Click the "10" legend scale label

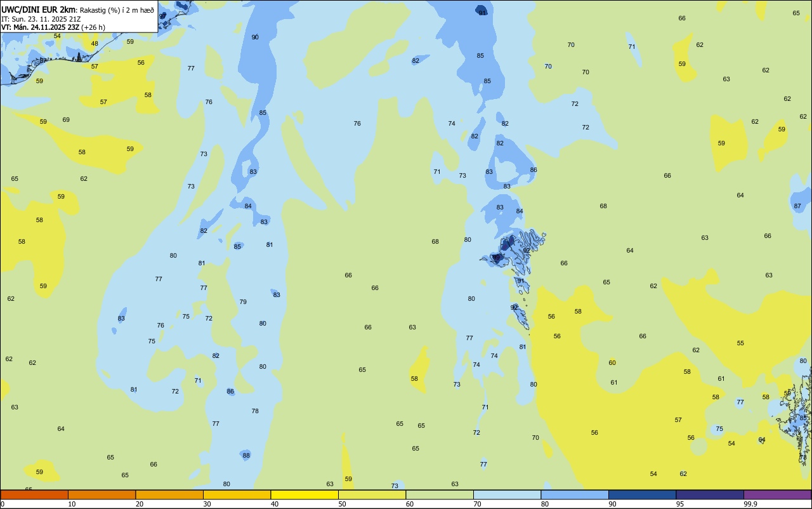pos(72,504)
